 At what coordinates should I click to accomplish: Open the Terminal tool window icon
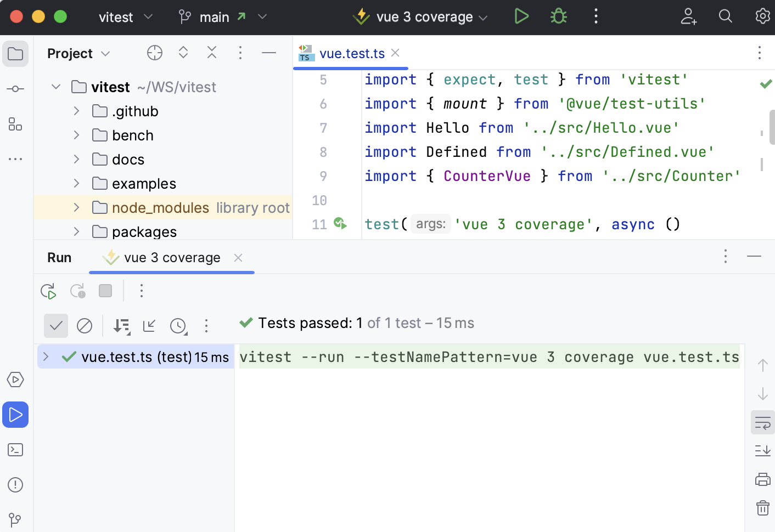pyautogui.click(x=15, y=450)
